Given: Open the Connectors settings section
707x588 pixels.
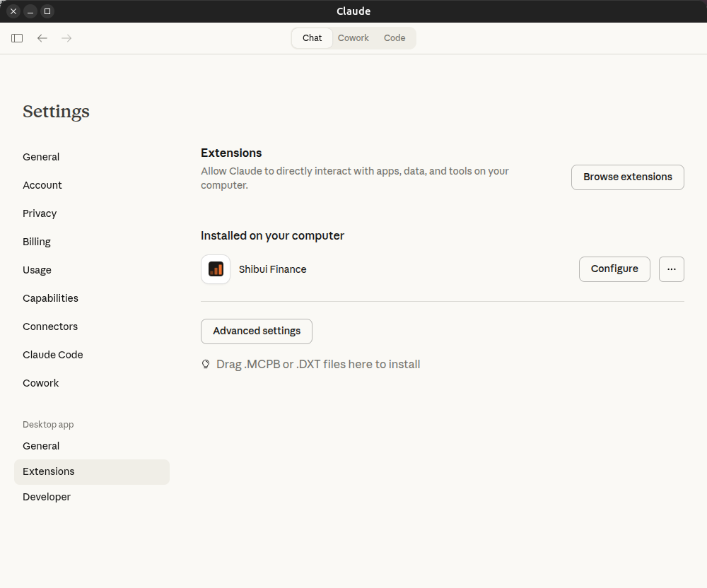Looking at the screenshot, I should [49, 327].
